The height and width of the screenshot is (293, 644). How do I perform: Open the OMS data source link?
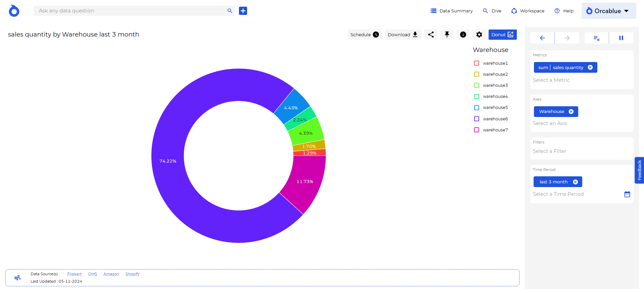(x=93, y=274)
